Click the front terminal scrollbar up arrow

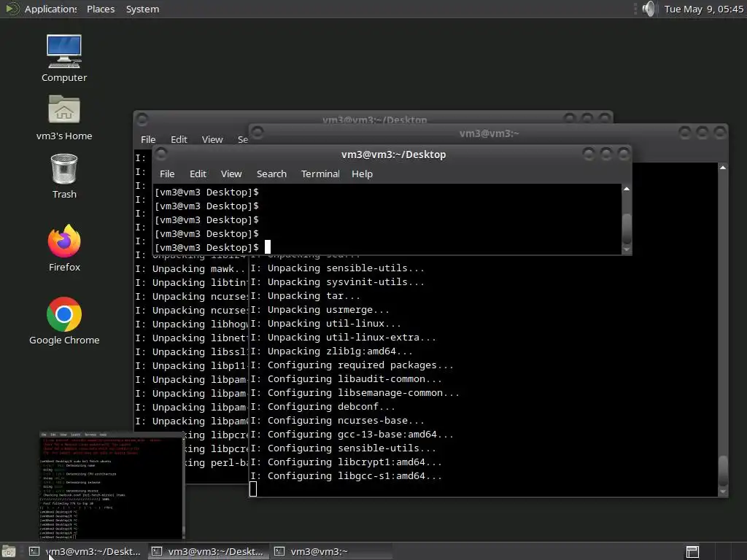(x=627, y=189)
